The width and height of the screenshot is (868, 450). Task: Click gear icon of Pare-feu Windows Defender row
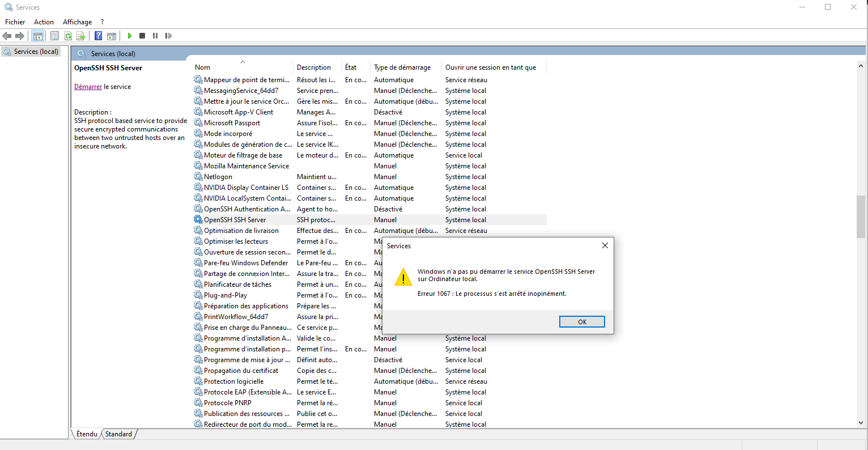point(198,262)
